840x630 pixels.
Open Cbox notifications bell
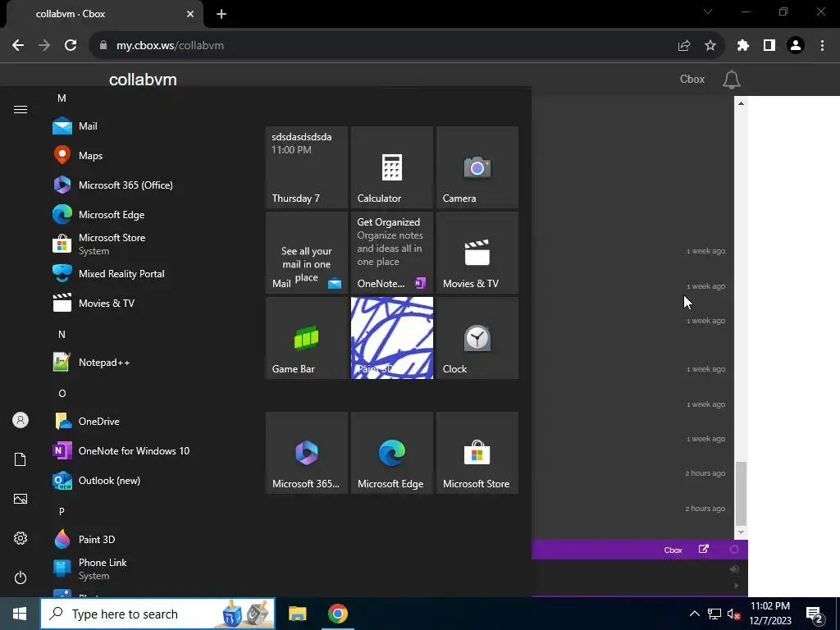[731, 80]
